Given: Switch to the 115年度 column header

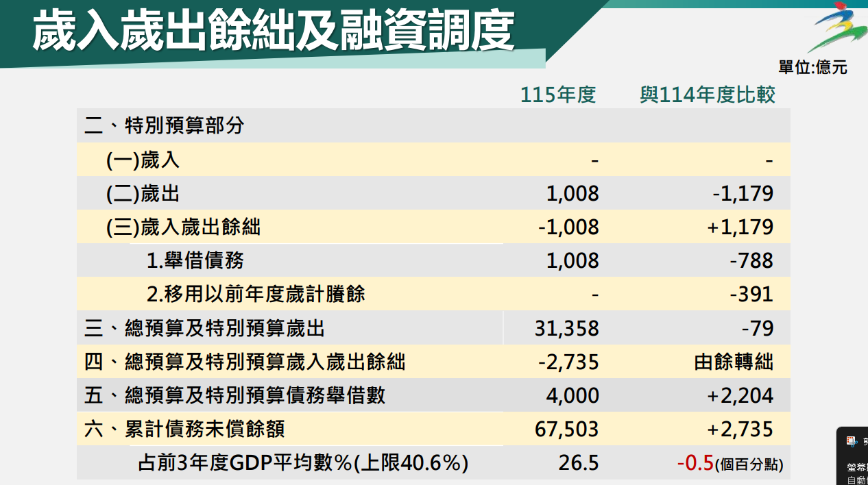Looking at the screenshot, I should point(557,94).
